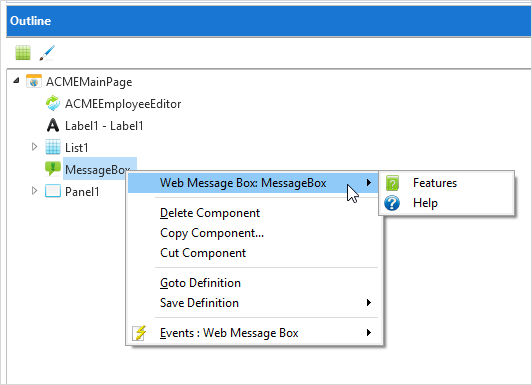Choose Delete Component from context menu
The width and height of the screenshot is (532, 385).
coord(210,213)
